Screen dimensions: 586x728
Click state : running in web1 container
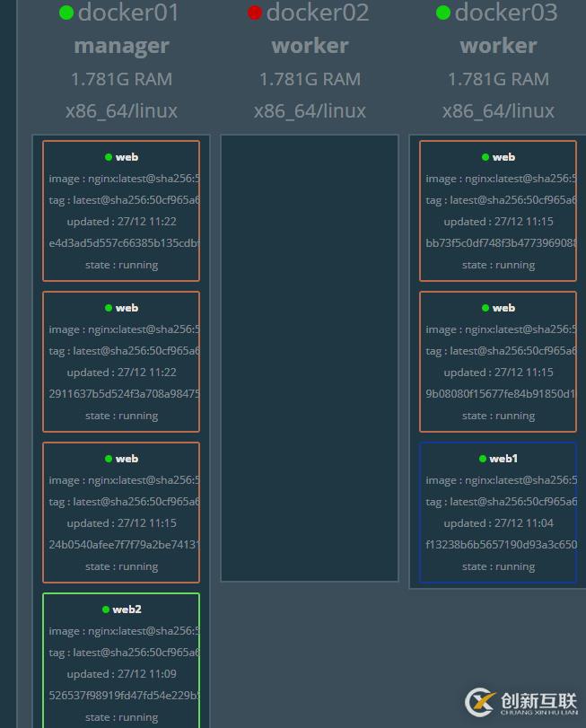[498, 567]
